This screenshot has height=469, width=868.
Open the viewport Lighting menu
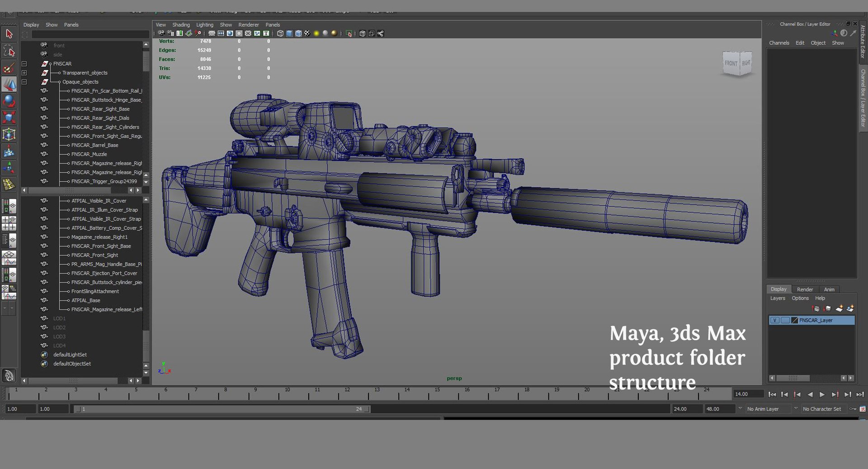204,25
